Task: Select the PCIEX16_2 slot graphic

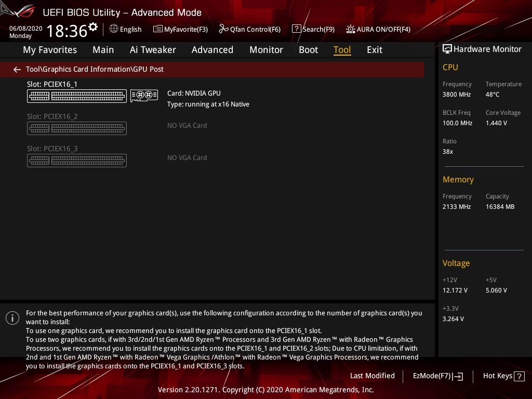Action: (77, 128)
